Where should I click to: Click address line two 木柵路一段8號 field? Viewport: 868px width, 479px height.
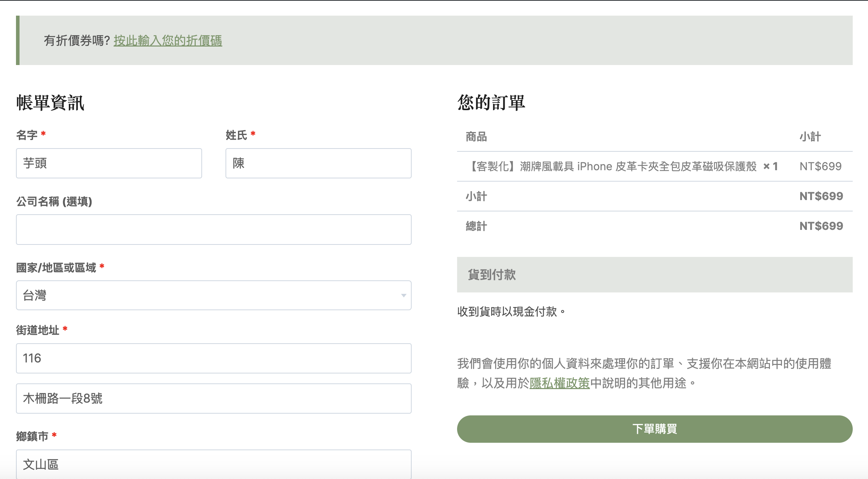(213, 398)
